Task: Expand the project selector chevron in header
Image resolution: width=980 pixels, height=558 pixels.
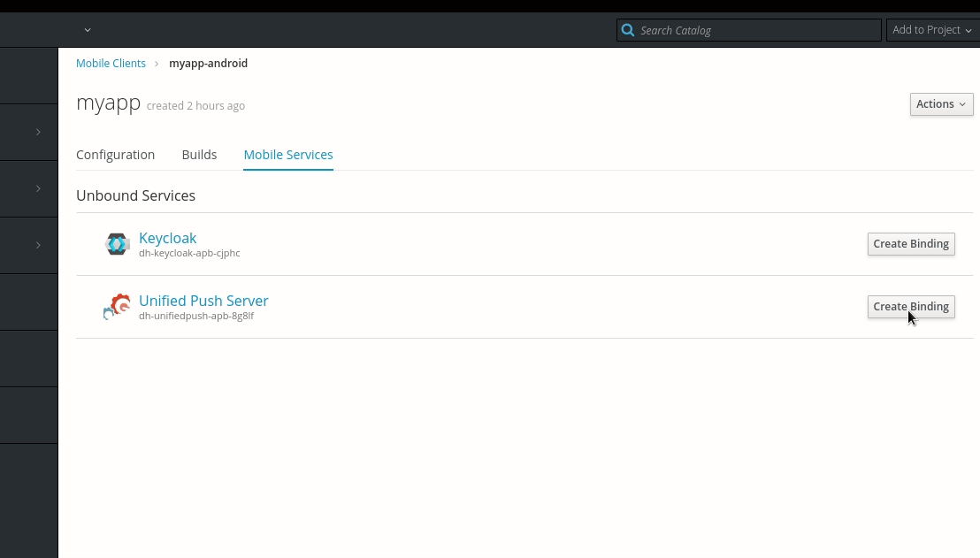Action: 88,30
